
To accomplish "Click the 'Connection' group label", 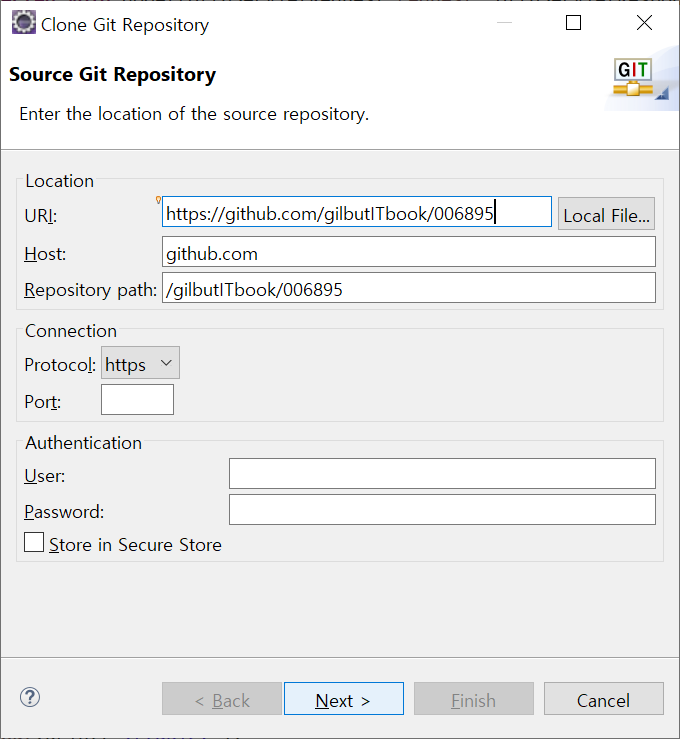I will 71,331.
